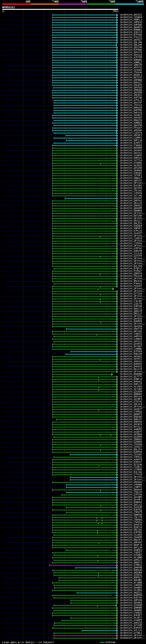The image size is (146, 644).
Task: Open hit UniRef100_Q6UNT4
Action: point(131,27)
